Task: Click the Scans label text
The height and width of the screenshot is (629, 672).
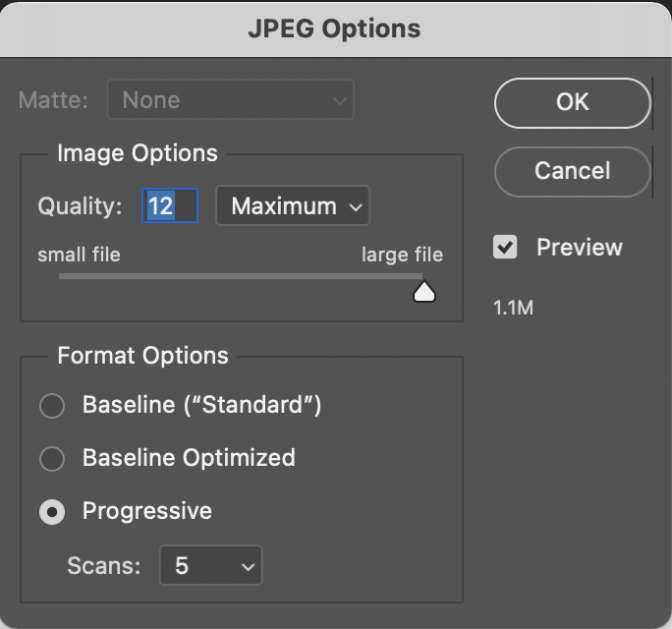Action: 103,566
